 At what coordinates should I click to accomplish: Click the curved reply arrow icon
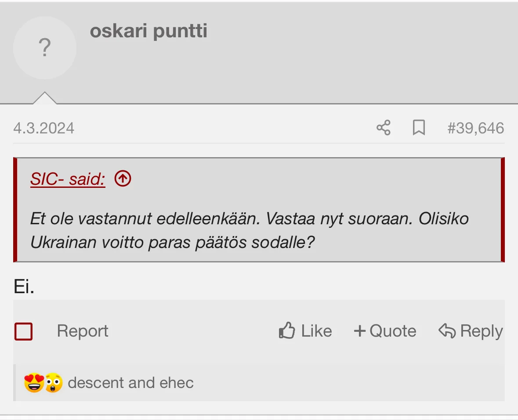[x=447, y=331]
